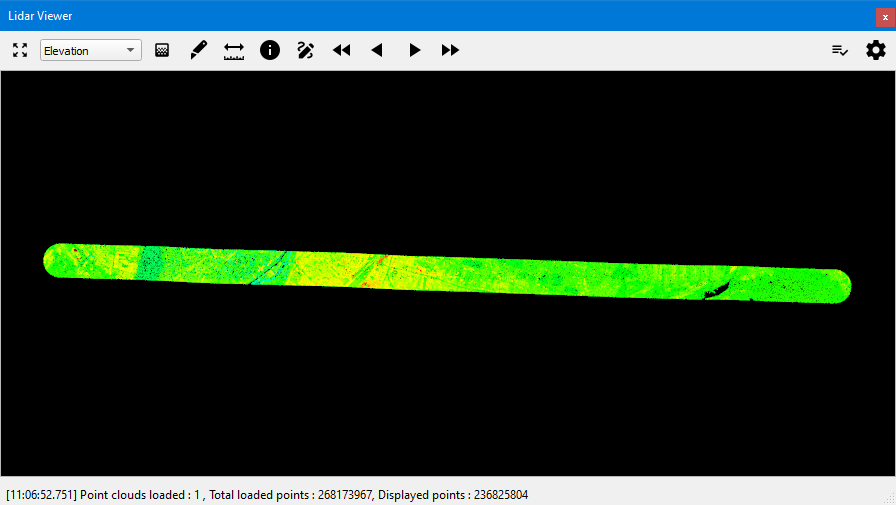Activate the distance measure ruler tool
This screenshot has width=896, height=505.
pyautogui.click(x=234, y=50)
